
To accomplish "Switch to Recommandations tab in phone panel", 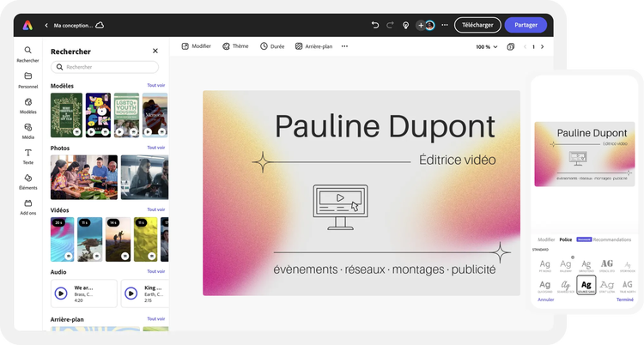I will click(x=612, y=239).
